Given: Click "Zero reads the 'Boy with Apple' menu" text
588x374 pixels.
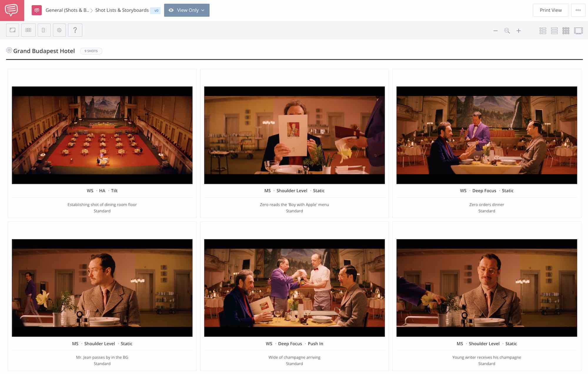Looking at the screenshot, I should (294, 205).
